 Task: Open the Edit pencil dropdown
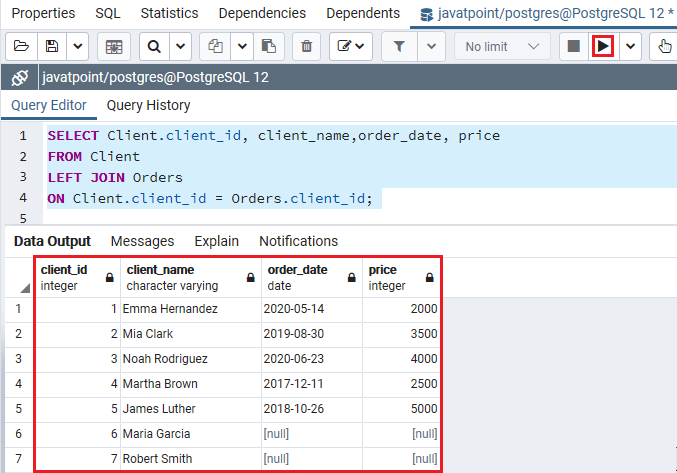351,46
